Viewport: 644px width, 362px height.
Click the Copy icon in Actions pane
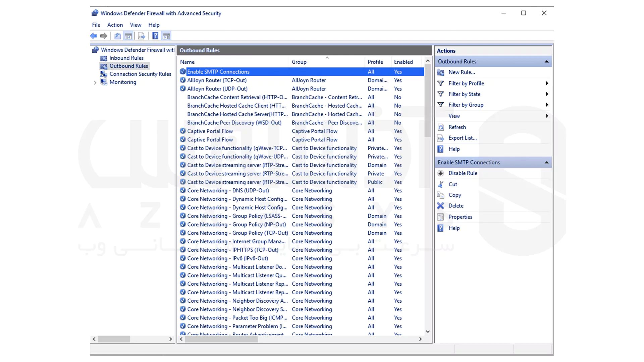point(441,195)
